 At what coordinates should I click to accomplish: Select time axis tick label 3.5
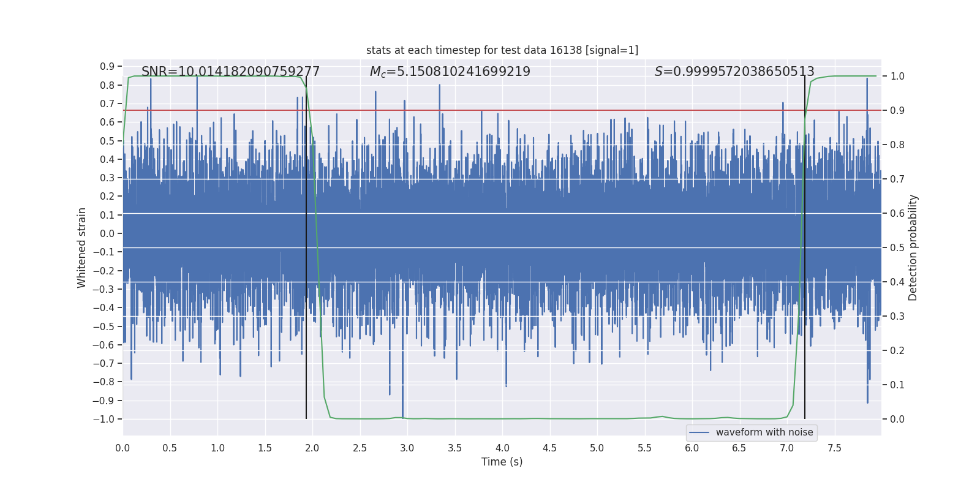(455, 448)
